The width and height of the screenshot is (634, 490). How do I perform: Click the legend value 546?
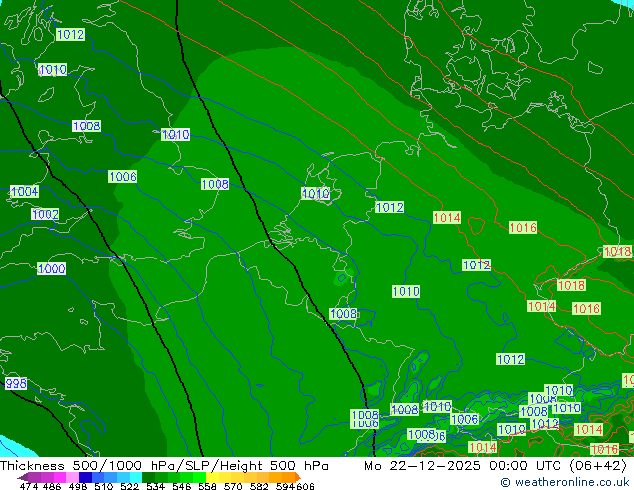point(181,486)
